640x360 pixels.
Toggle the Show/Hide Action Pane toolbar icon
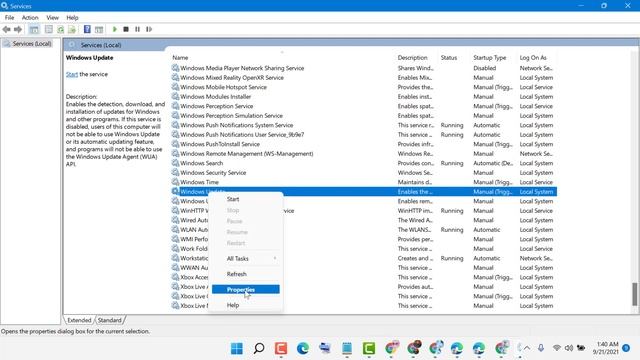pyautogui.click(x=99, y=29)
